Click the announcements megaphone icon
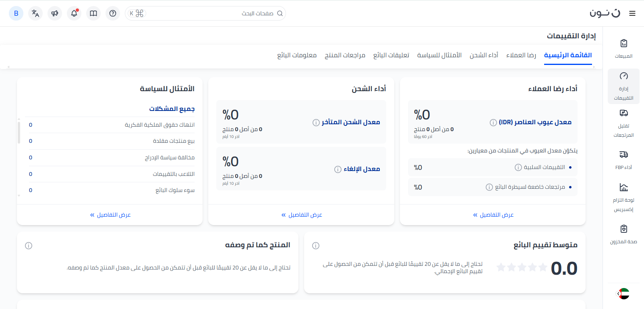This screenshot has height=309, width=644. pyautogui.click(x=55, y=13)
